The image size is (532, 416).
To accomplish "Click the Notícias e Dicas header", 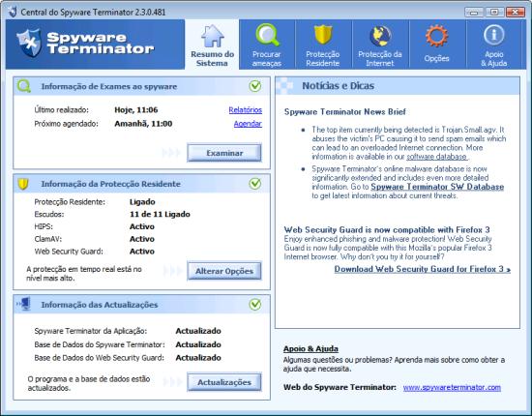I will (398, 86).
